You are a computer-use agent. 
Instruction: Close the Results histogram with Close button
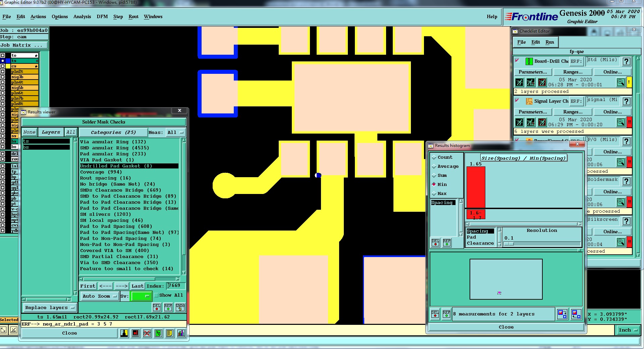[x=506, y=327]
